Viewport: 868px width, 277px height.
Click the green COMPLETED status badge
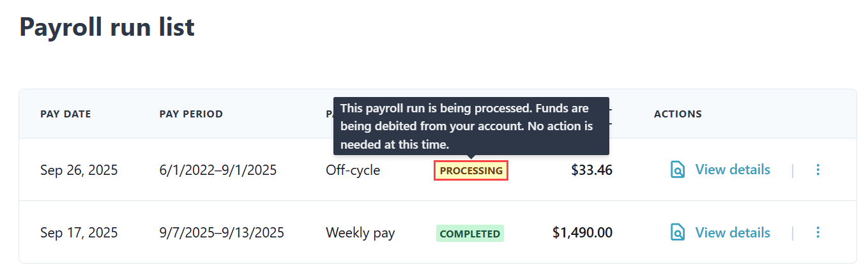[470, 234]
